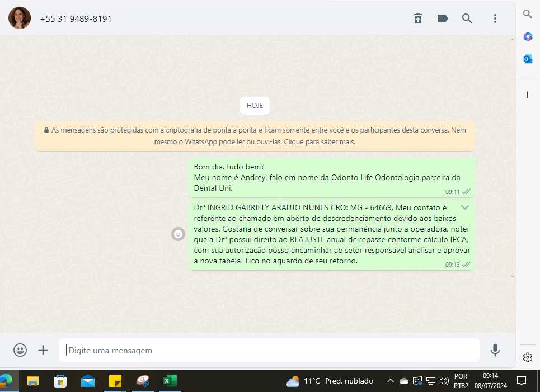Open Snipping Tool from taskbar
Viewport: 540px width, 392px height.
coord(143,381)
